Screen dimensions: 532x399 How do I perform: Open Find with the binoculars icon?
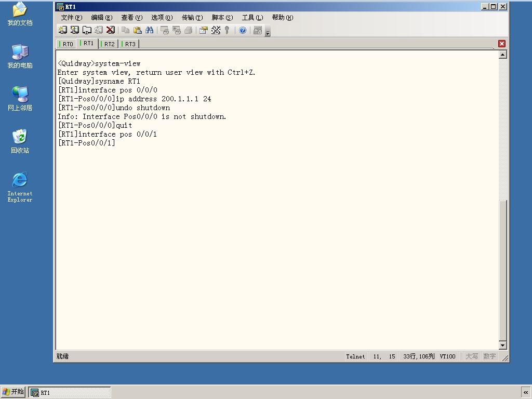tap(149, 30)
